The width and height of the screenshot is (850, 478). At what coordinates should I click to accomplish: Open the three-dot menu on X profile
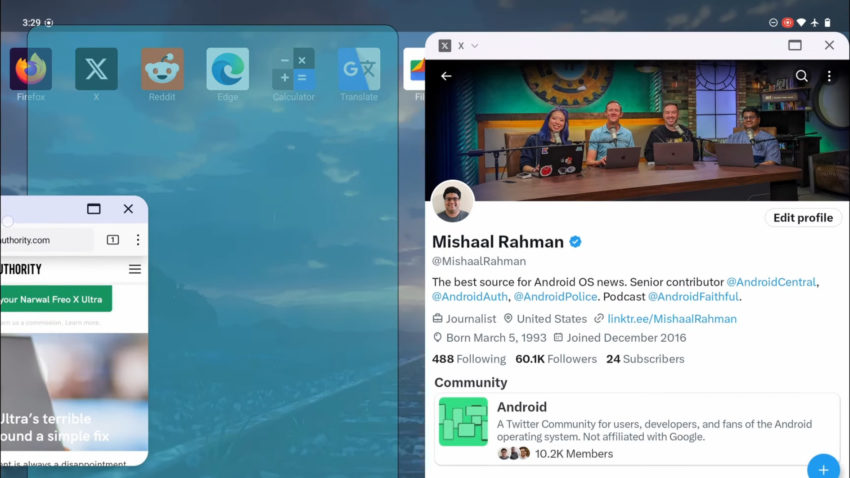(829, 76)
